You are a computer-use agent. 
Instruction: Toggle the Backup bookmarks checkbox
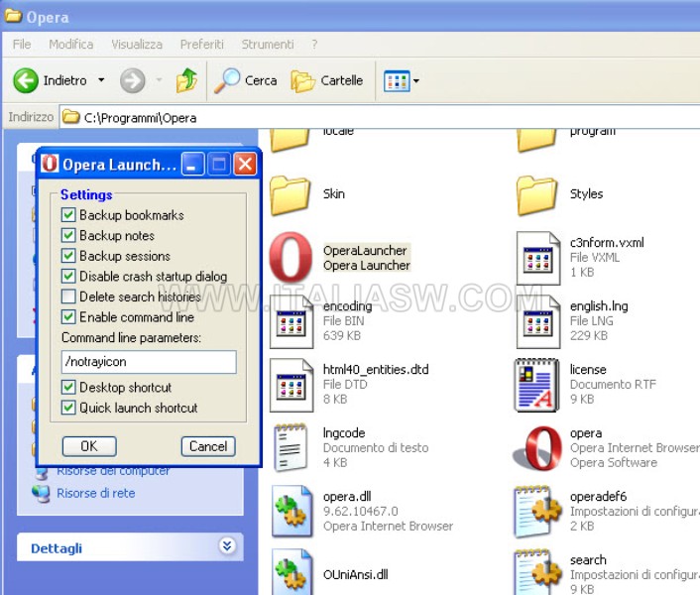(x=68, y=215)
